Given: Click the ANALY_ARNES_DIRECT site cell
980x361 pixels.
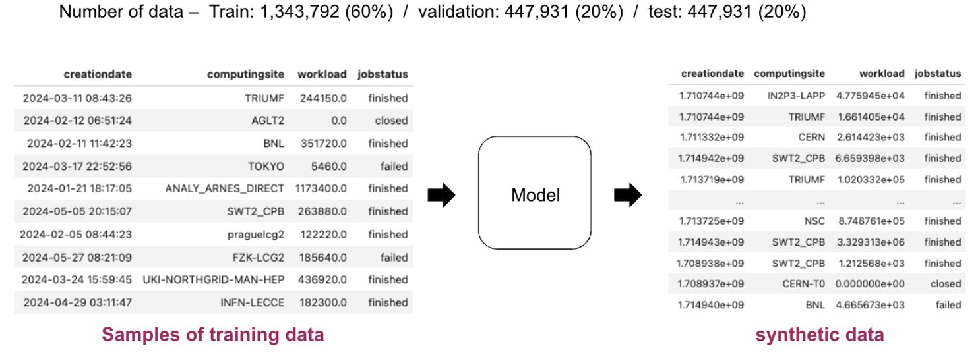Looking at the screenshot, I should coord(225,188).
